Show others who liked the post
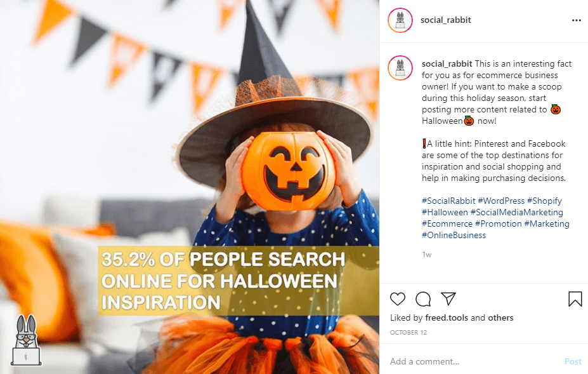The image size is (588, 374). tap(500, 317)
